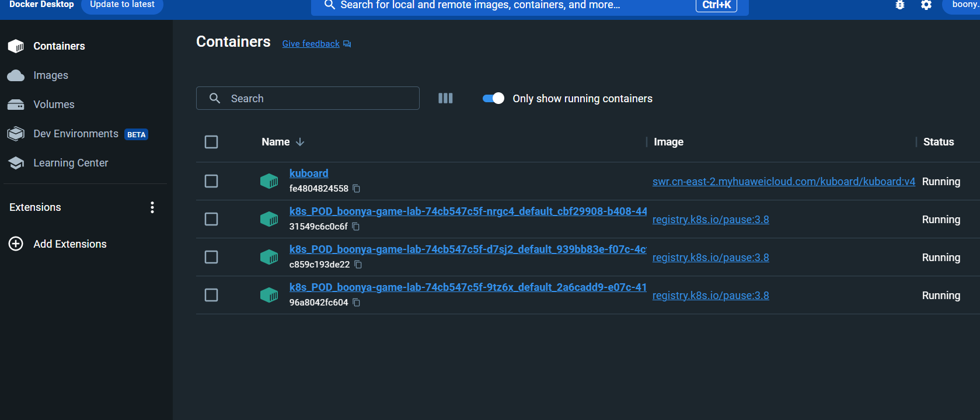
Task: Click container icon for d7sj2 pod
Action: tap(269, 257)
